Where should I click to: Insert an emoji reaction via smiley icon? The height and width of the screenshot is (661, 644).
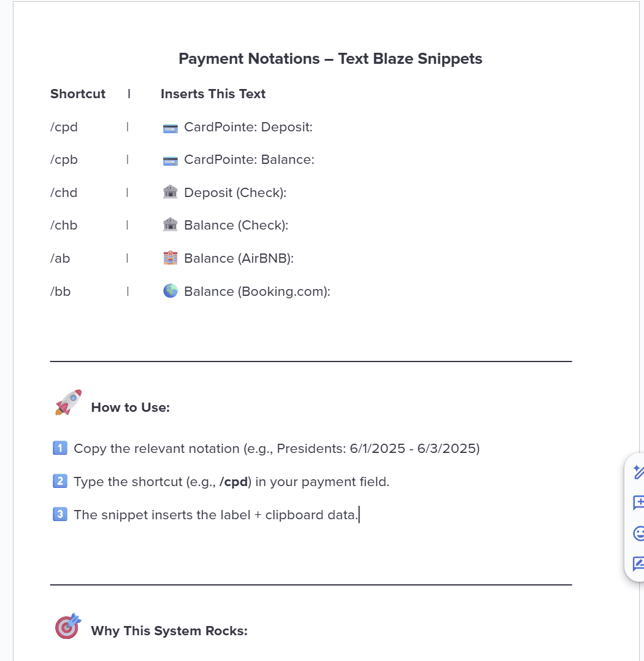(638, 533)
